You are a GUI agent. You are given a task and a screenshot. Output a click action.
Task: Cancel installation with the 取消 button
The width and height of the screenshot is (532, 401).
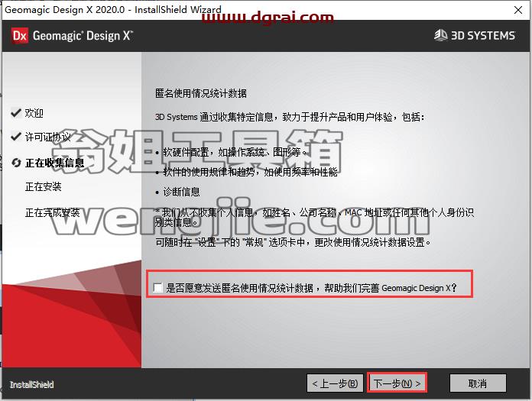(x=478, y=383)
